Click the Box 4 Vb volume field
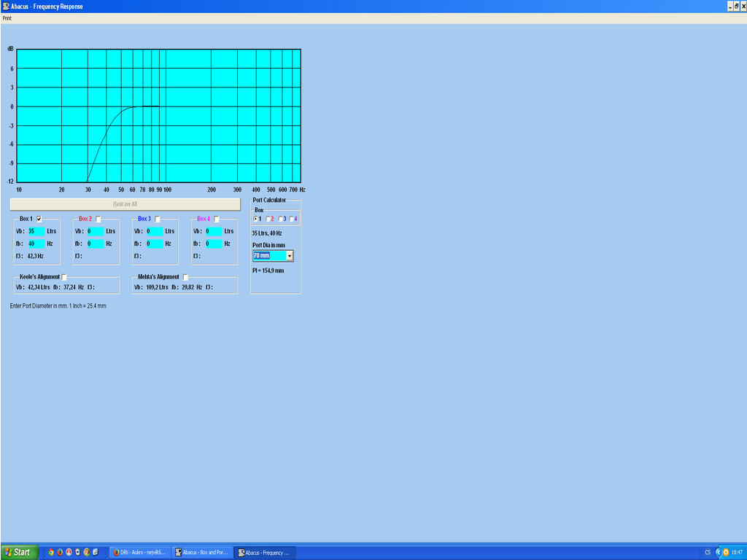747x560 pixels. [214, 231]
